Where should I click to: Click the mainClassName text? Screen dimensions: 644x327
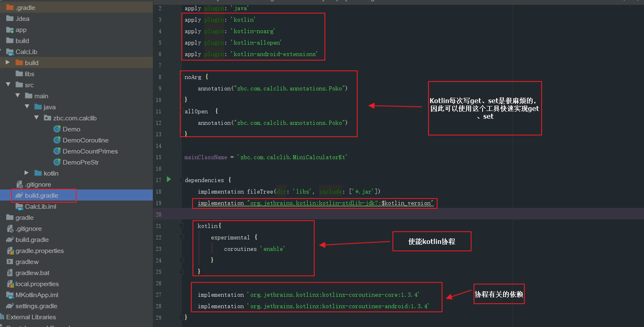pyautogui.click(x=206, y=157)
